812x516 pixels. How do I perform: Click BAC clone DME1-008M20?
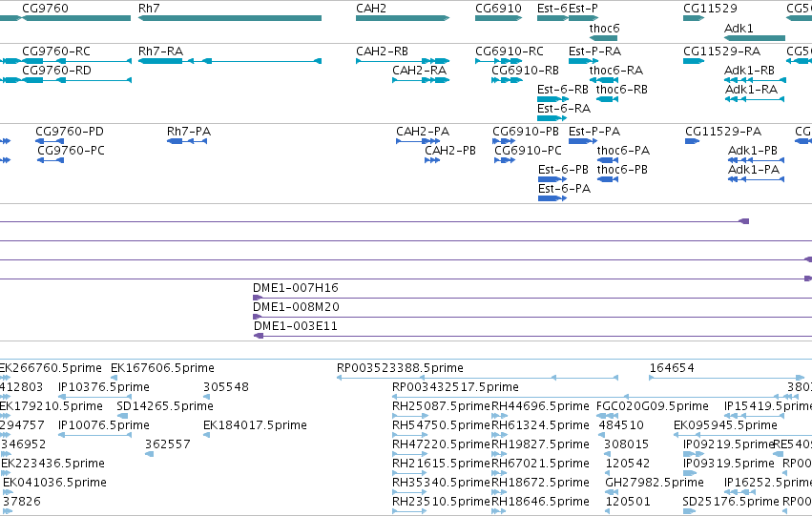pos(532,317)
